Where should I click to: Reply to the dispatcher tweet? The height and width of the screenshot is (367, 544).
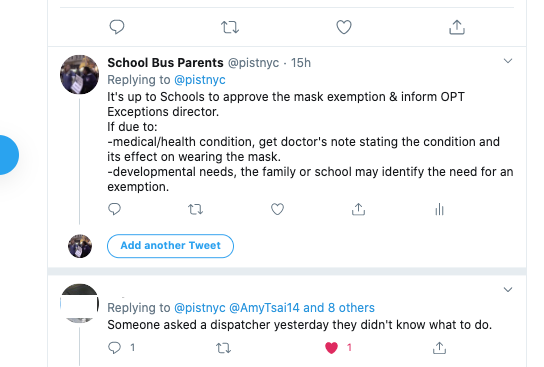click(x=114, y=348)
